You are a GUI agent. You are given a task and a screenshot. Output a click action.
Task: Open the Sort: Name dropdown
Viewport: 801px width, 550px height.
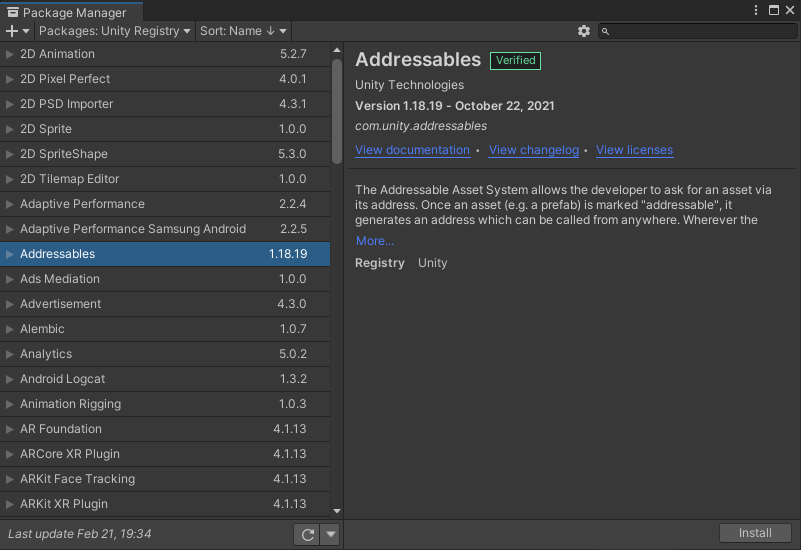[x=243, y=31]
